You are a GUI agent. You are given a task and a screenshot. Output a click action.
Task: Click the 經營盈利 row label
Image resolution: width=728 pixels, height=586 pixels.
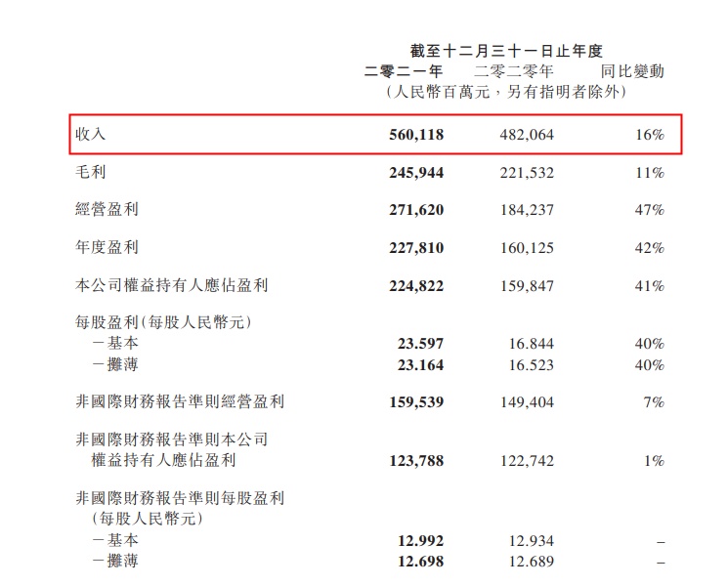[107, 210]
